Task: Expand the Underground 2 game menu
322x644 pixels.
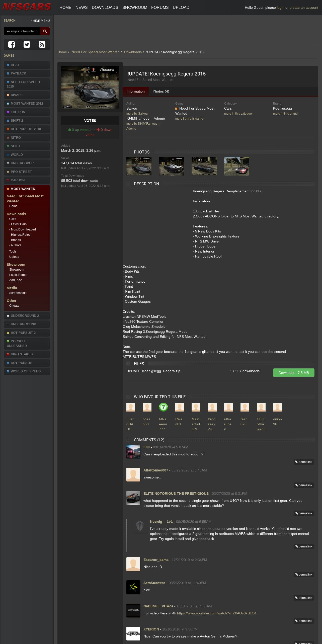Action: (27, 316)
